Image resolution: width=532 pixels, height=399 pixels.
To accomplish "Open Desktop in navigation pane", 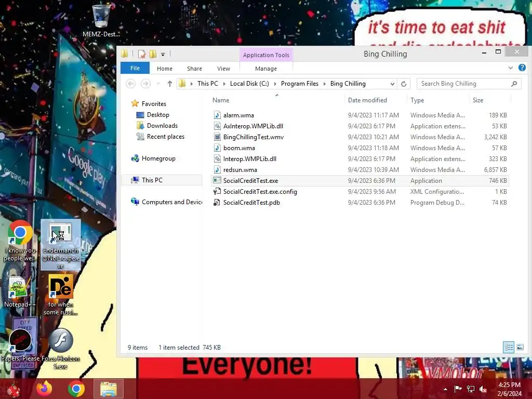I will 158,115.
